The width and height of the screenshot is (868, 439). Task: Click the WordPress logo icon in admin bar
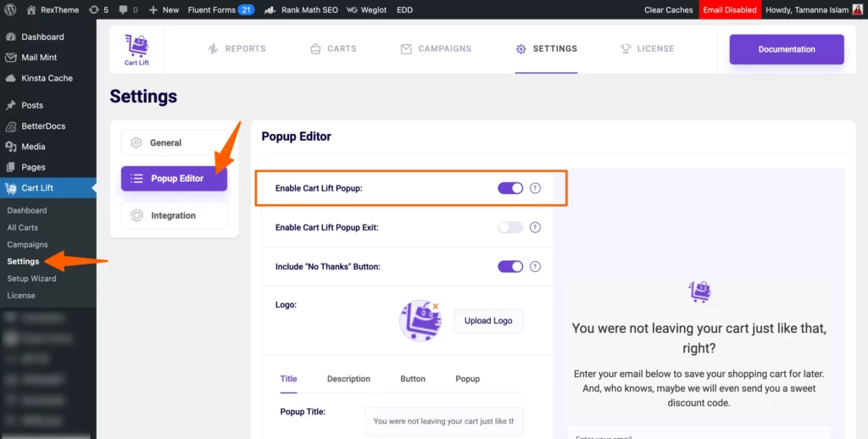[x=12, y=10]
